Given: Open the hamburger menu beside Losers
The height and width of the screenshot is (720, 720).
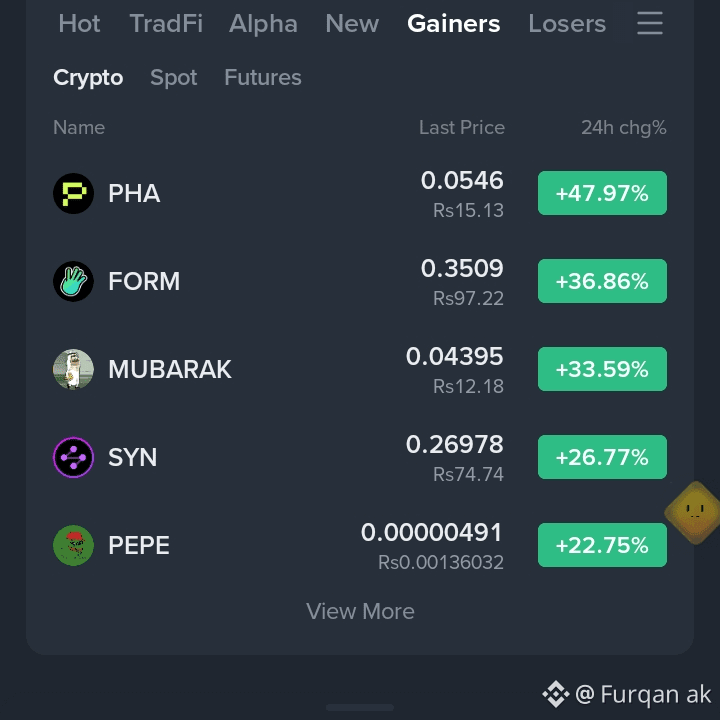Looking at the screenshot, I should pyautogui.click(x=650, y=23).
